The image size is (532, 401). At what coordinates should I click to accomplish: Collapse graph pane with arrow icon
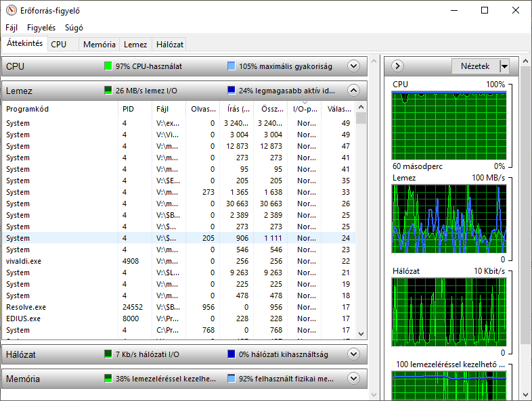point(397,66)
